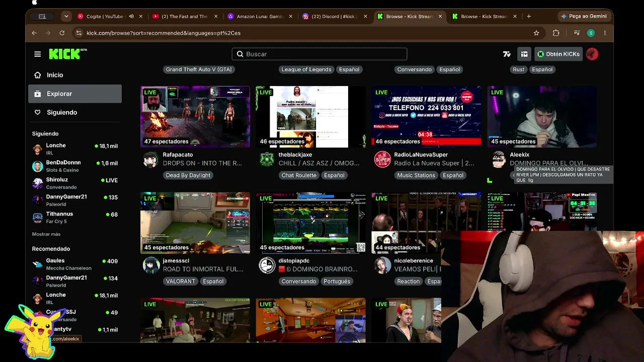The image size is (644, 362).
Task: Open the user profile avatar menu
Action: click(592, 54)
